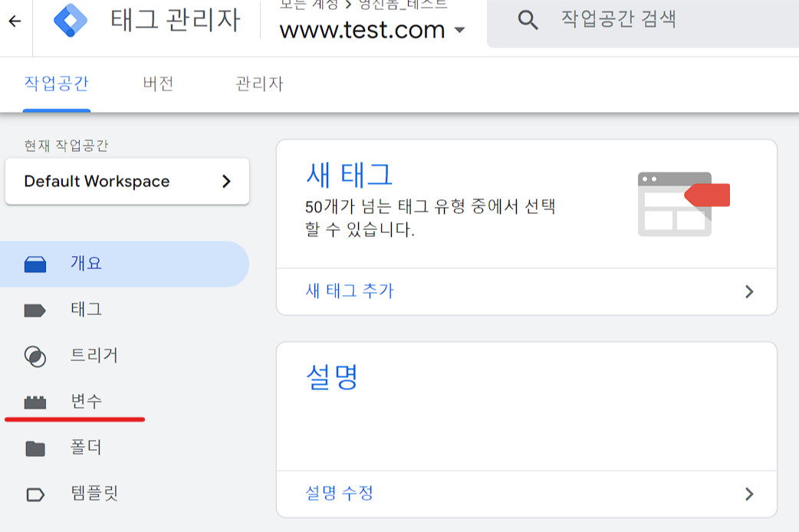Viewport: 799px width, 532px height.
Task: Click the Default Workspace button
Action: click(x=127, y=182)
